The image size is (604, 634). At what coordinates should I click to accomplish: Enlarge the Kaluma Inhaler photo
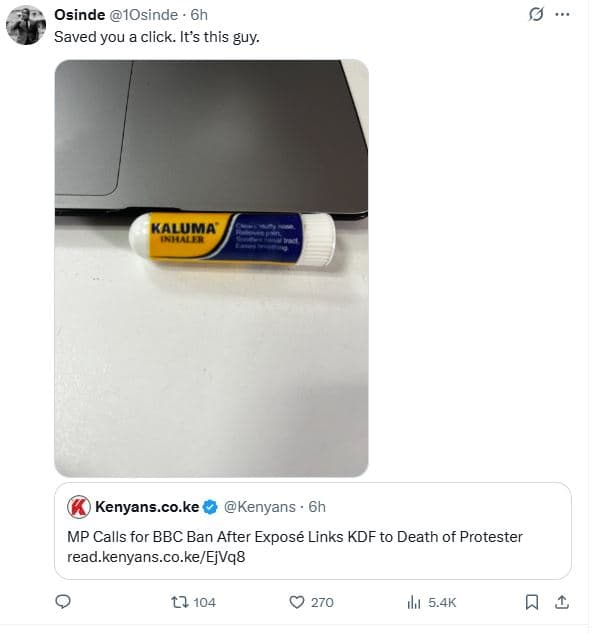click(x=210, y=268)
